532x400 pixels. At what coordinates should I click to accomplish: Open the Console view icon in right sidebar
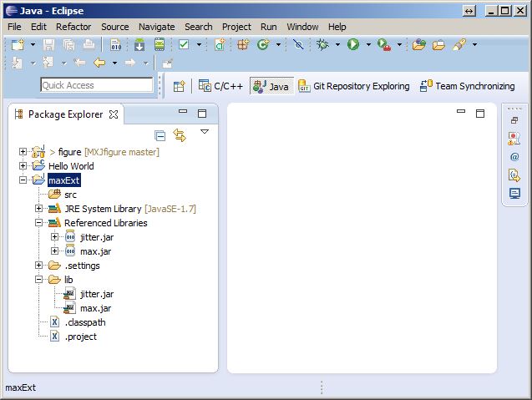[x=514, y=193]
